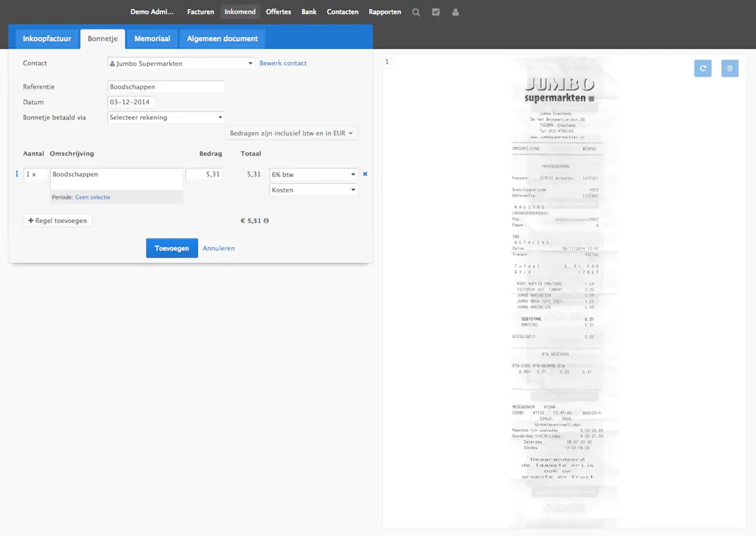This screenshot has width=756, height=536.
Task: Click the page number 1 of the receipt
Action: pos(387,62)
